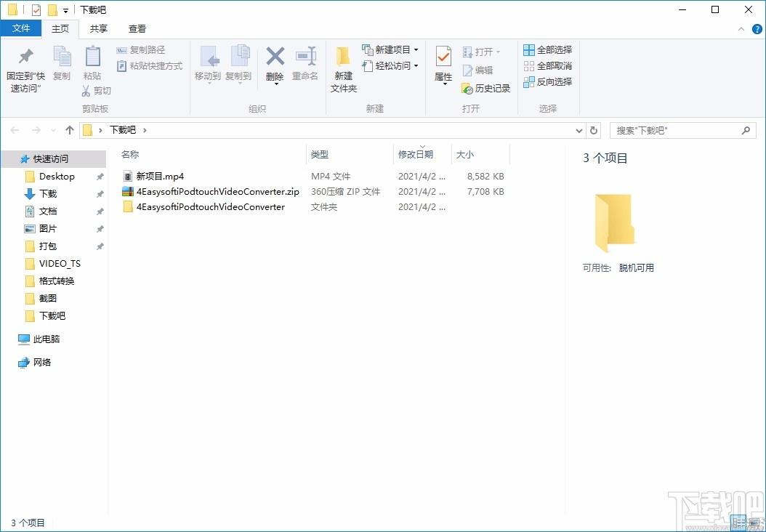The image size is (766, 532).
Task: Open 图片 in sidebar
Action: point(48,229)
